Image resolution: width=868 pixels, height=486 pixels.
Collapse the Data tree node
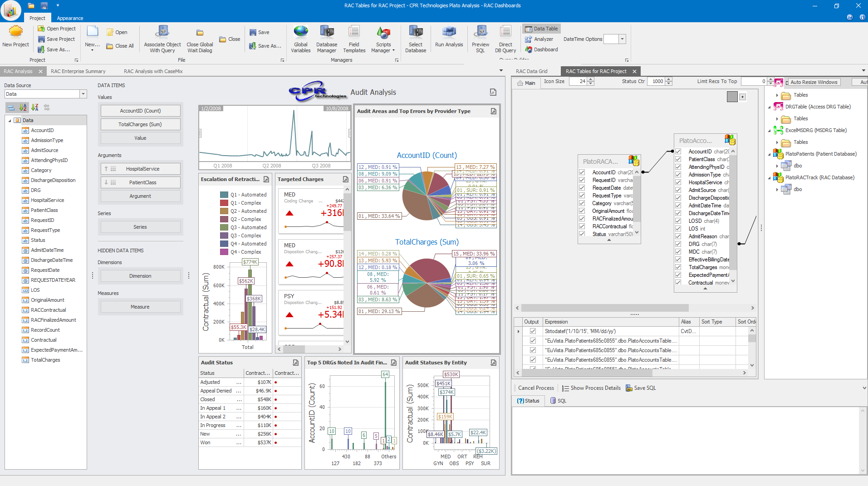pos(10,120)
